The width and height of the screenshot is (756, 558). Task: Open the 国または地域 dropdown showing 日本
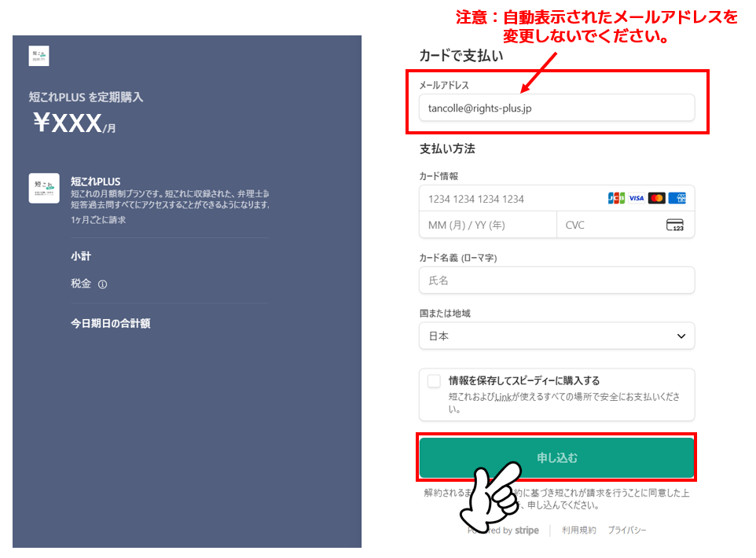(556, 336)
